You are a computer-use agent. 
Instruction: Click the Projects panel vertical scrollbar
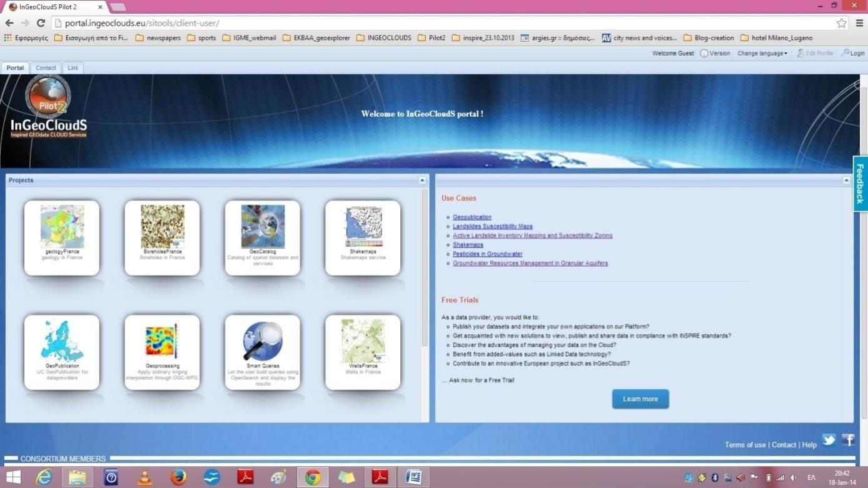[x=425, y=268]
